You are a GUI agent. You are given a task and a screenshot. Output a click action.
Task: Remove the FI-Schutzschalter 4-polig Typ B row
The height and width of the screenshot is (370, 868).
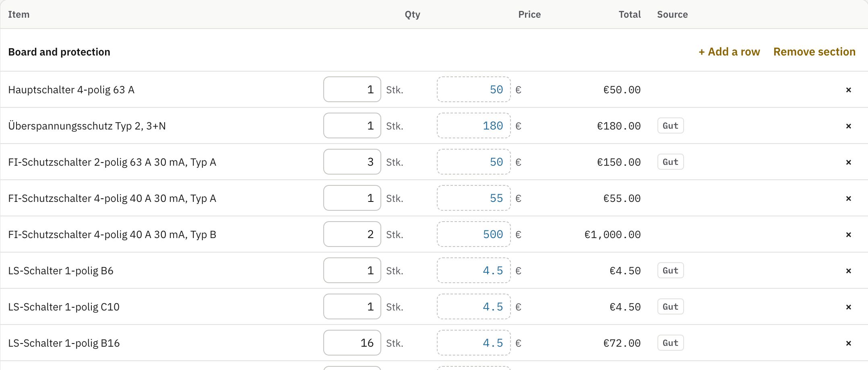coord(848,234)
